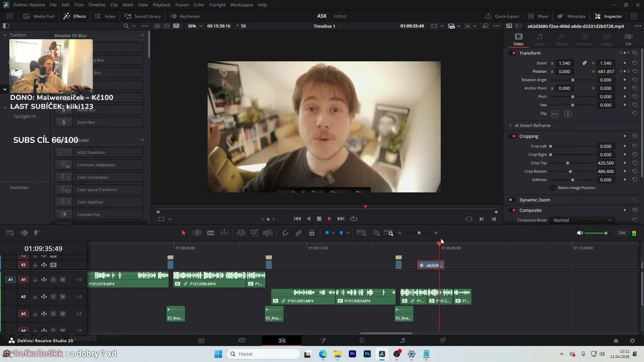This screenshot has width=644, height=362.
Task: Open the Sound Library panel
Action: (142, 16)
